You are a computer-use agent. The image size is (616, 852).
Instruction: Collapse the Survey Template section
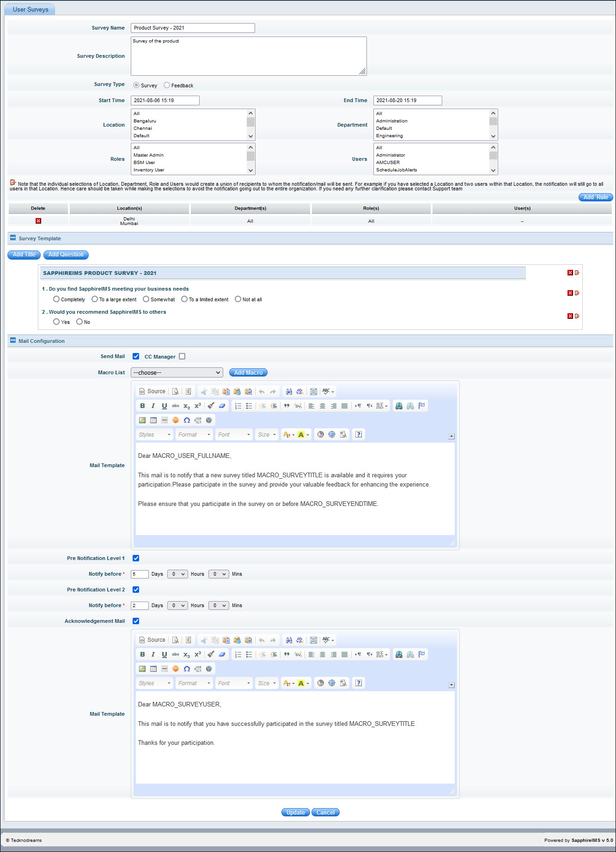point(13,238)
